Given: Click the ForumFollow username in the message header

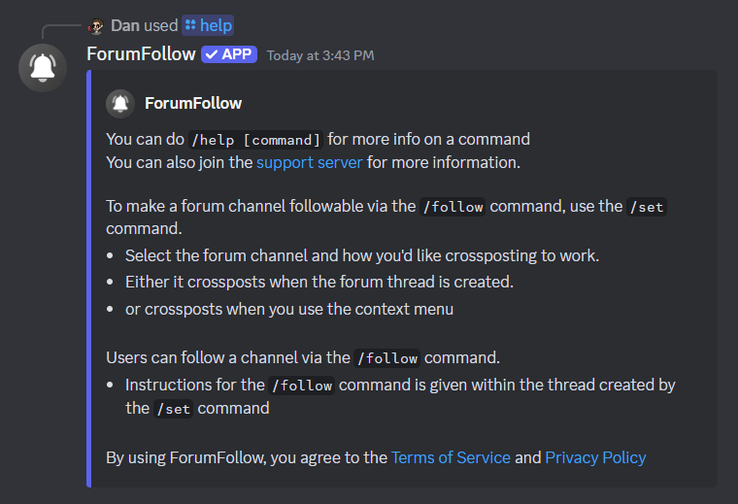Looking at the screenshot, I should (x=141, y=54).
